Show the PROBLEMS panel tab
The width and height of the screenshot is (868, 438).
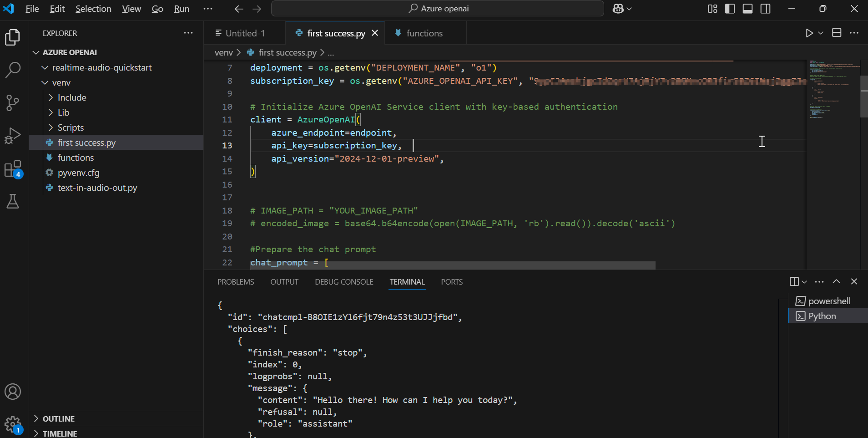pyautogui.click(x=236, y=282)
